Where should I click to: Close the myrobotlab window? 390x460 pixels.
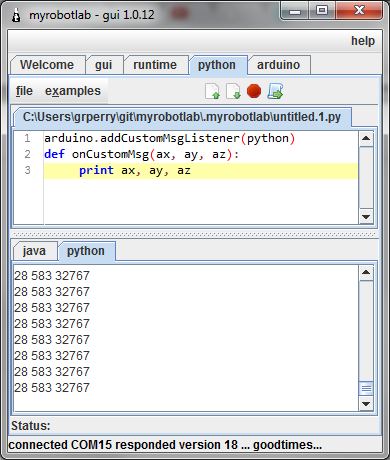tap(359, 11)
